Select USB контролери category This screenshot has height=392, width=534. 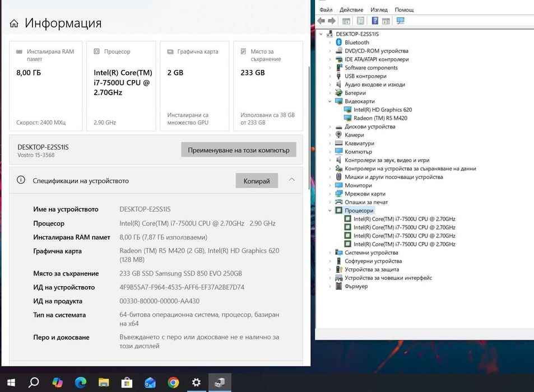pyautogui.click(x=365, y=76)
